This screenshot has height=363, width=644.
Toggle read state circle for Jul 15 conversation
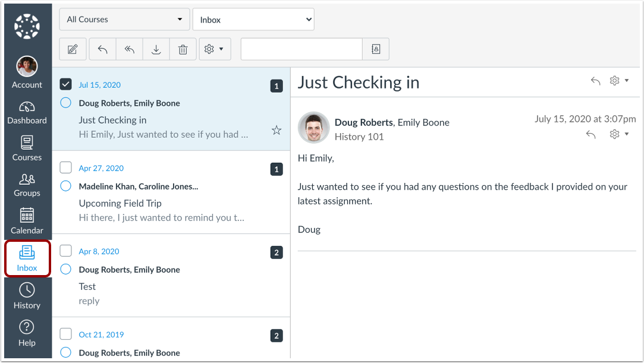point(66,103)
